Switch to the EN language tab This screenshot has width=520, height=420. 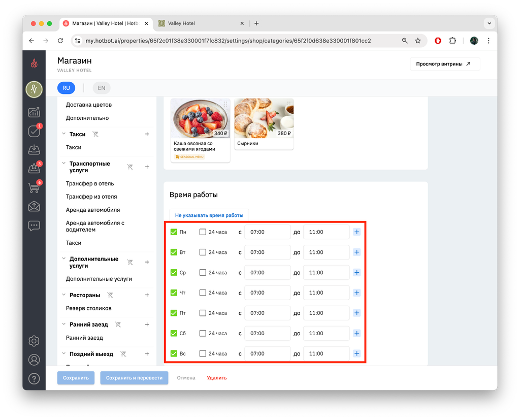click(x=102, y=88)
